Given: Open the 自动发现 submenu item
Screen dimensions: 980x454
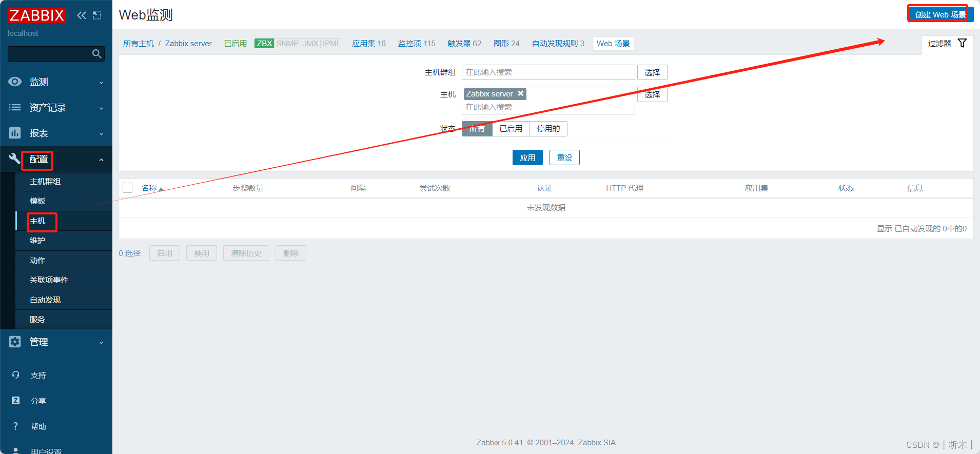Looking at the screenshot, I should [64, 300].
